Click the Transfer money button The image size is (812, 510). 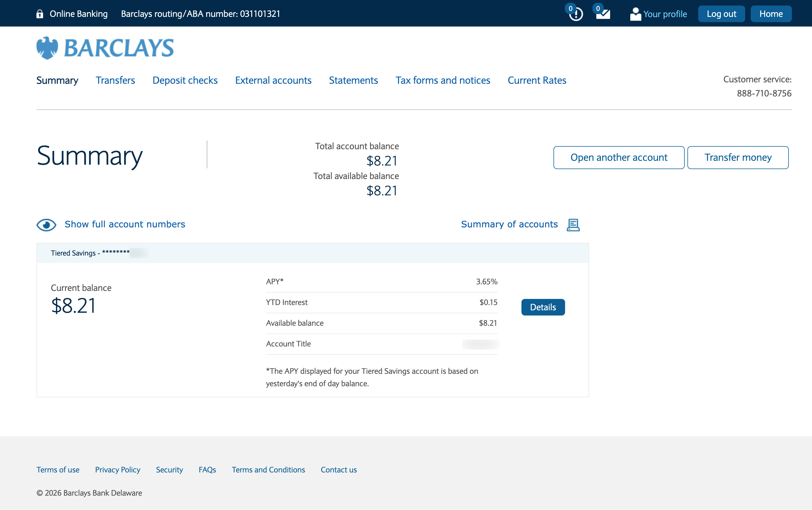coord(738,157)
